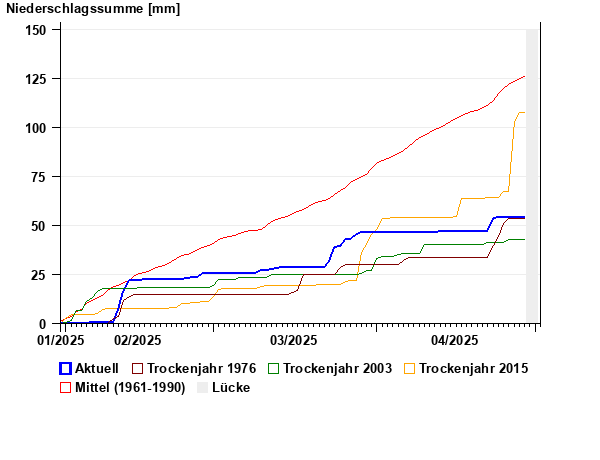Select the Trockenjahr 1976 legend label
600x460 pixels.
202,369
